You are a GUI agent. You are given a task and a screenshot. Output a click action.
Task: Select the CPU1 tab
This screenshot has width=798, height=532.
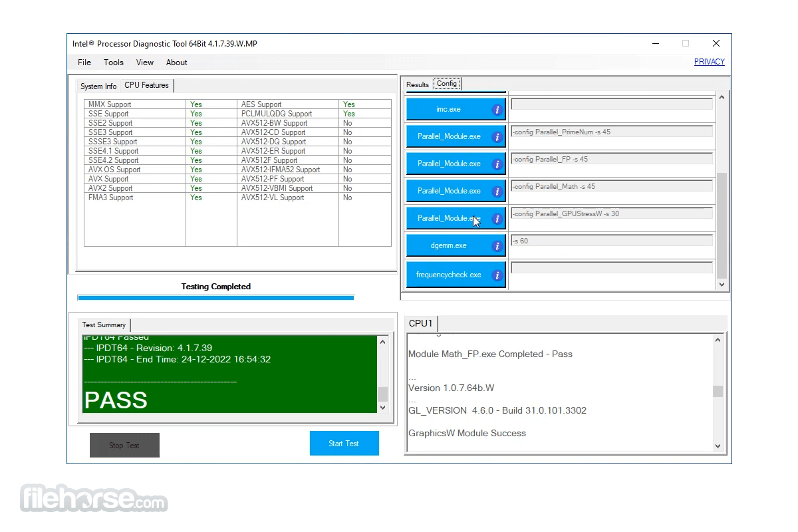click(421, 323)
